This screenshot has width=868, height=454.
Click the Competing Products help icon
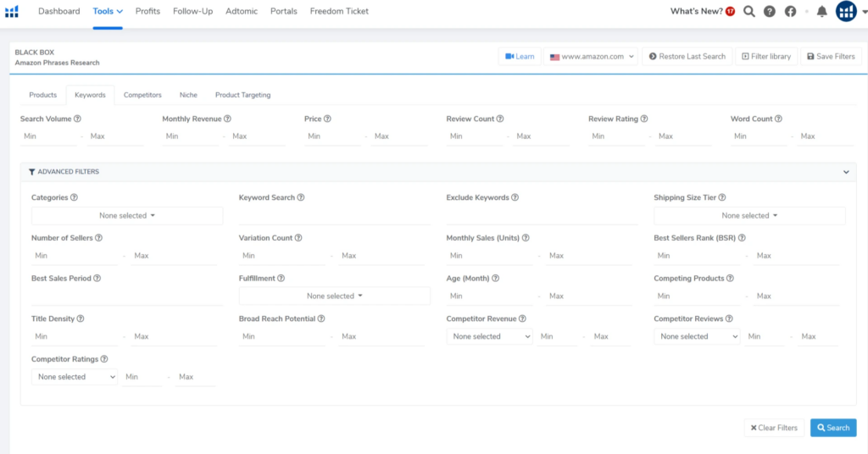pos(730,278)
